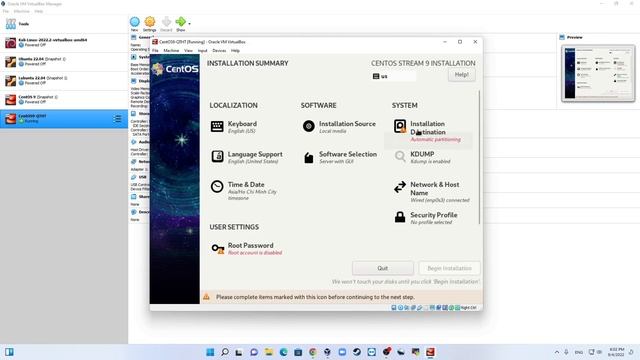Select the Ubuntu 22.04 virtual machine

[x=64, y=62]
